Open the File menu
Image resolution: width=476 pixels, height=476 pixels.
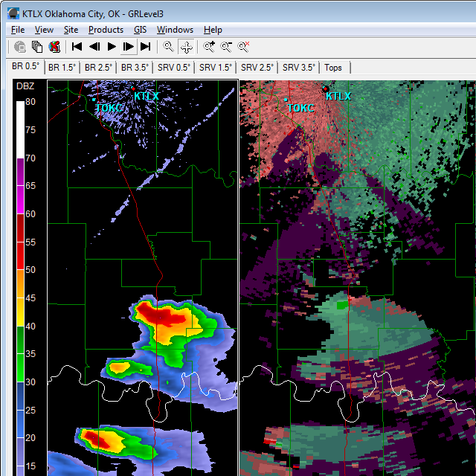(18, 30)
